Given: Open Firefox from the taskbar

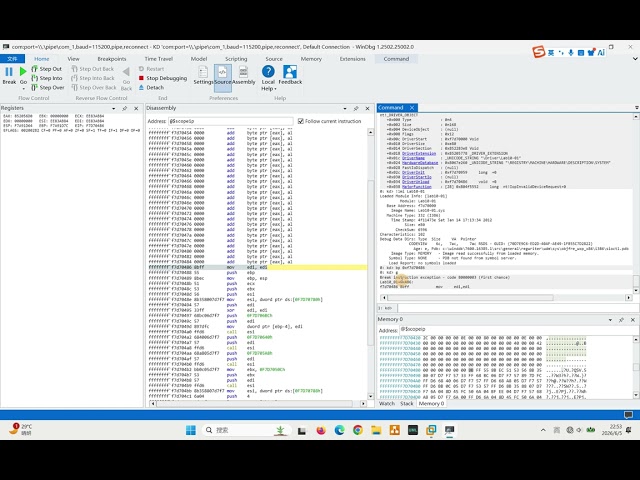Looking at the screenshot, I should tap(321, 430).
